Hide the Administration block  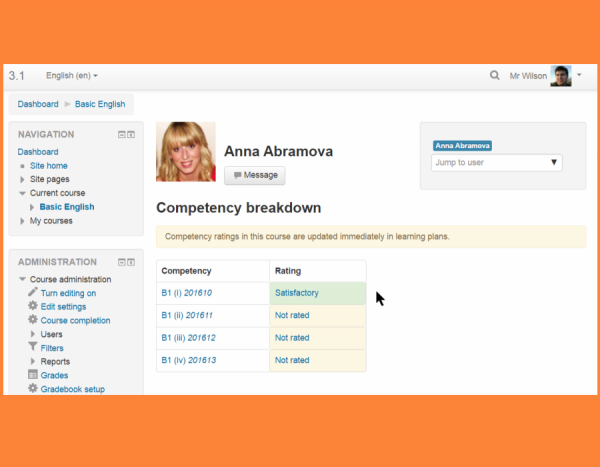click(x=120, y=262)
